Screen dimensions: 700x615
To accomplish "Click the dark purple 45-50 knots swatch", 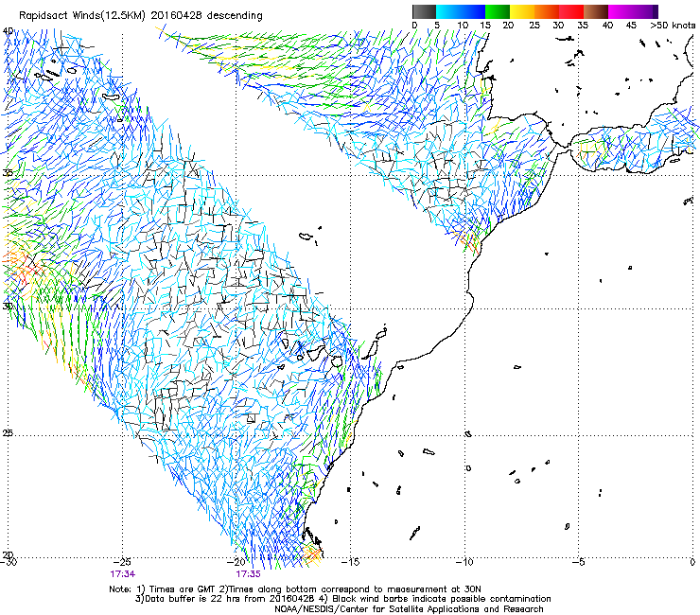I will coord(645,11).
